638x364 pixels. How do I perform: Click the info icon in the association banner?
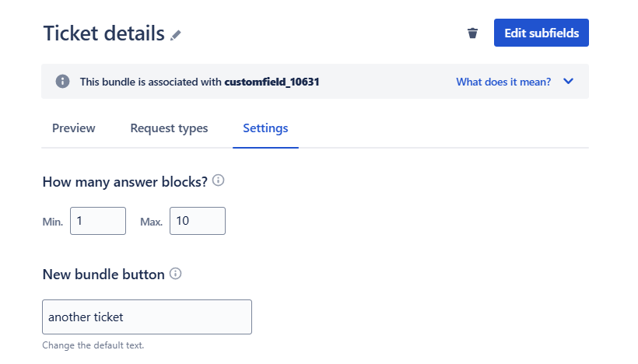pos(63,82)
